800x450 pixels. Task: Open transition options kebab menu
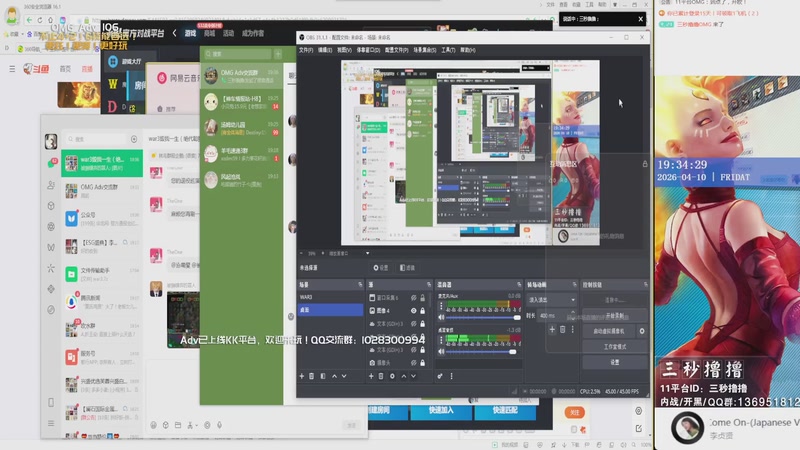(x=572, y=330)
